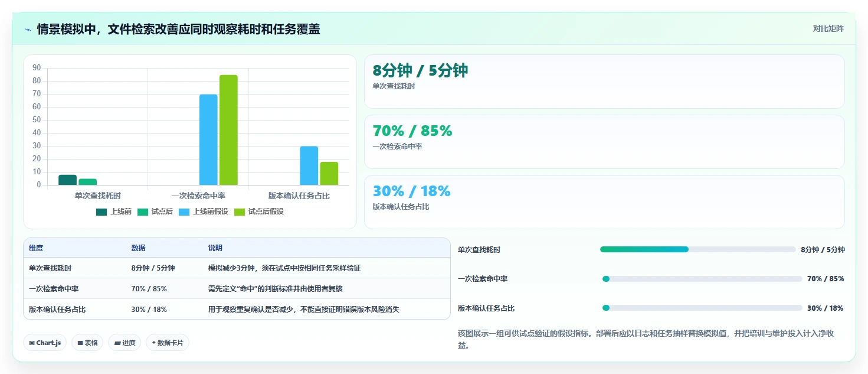Click the explanation starting 模拟减少3分钟

(x=284, y=268)
